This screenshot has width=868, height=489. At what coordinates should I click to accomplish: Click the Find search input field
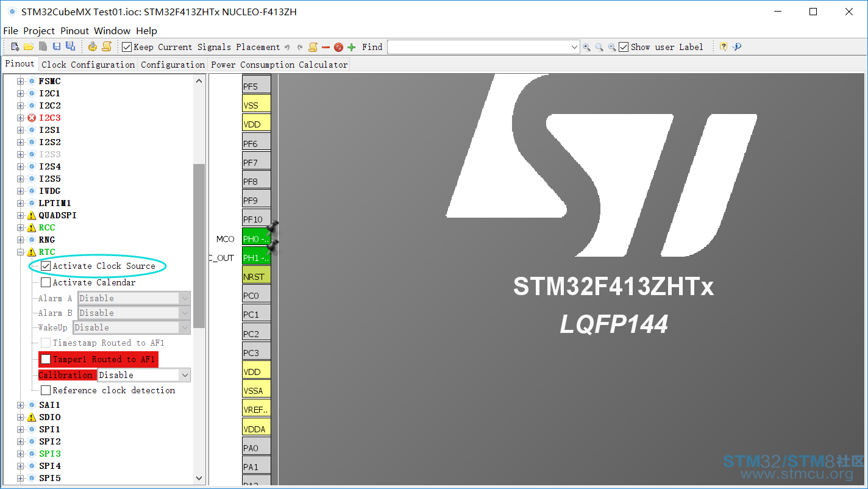(x=478, y=47)
